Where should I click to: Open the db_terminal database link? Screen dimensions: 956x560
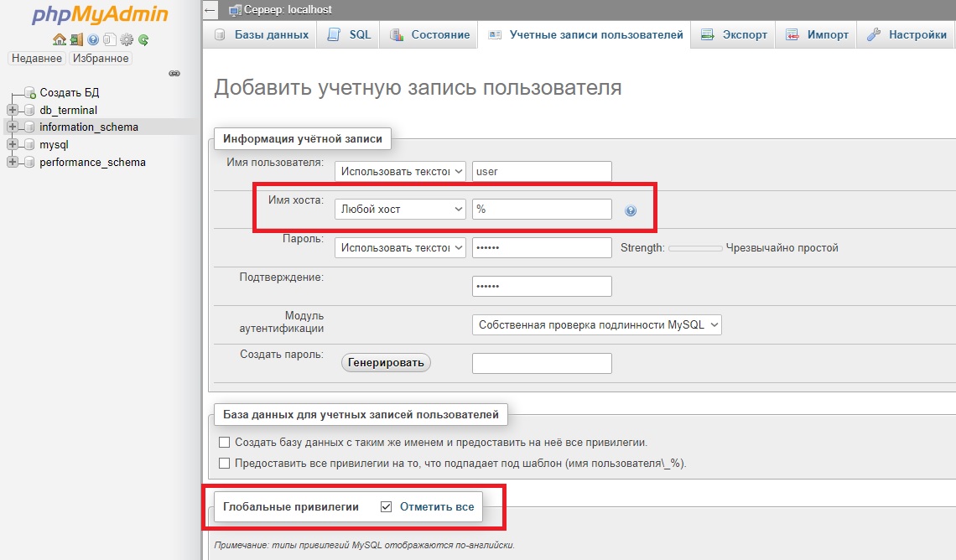tap(68, 111)
